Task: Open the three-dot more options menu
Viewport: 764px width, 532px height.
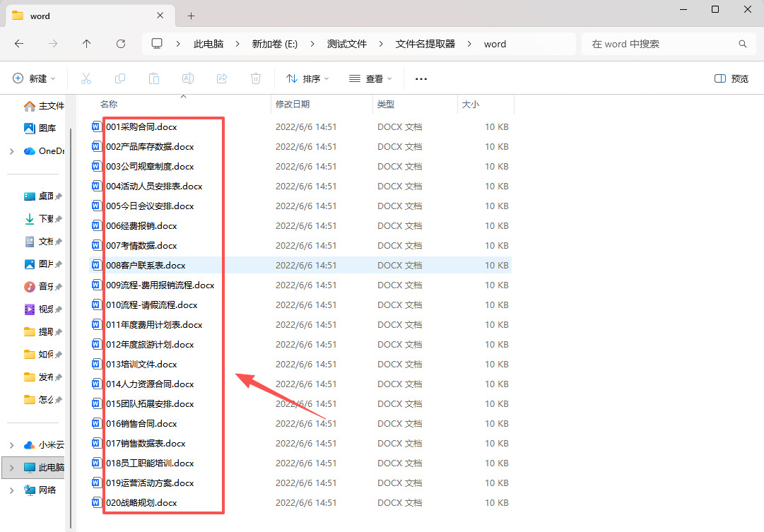Action: (x=421, y=78)
